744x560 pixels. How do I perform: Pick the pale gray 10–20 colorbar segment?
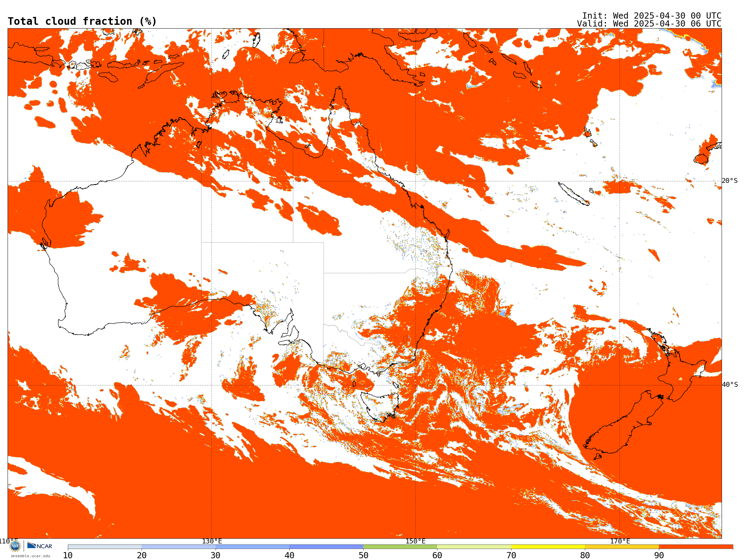105,547
